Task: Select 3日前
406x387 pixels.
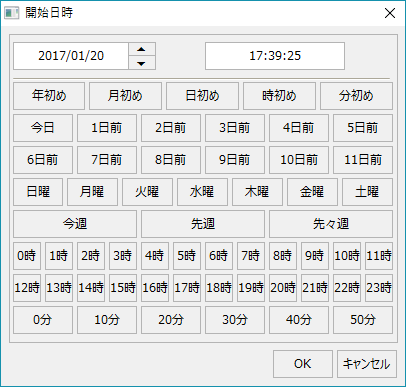Action: pos(235,128)
